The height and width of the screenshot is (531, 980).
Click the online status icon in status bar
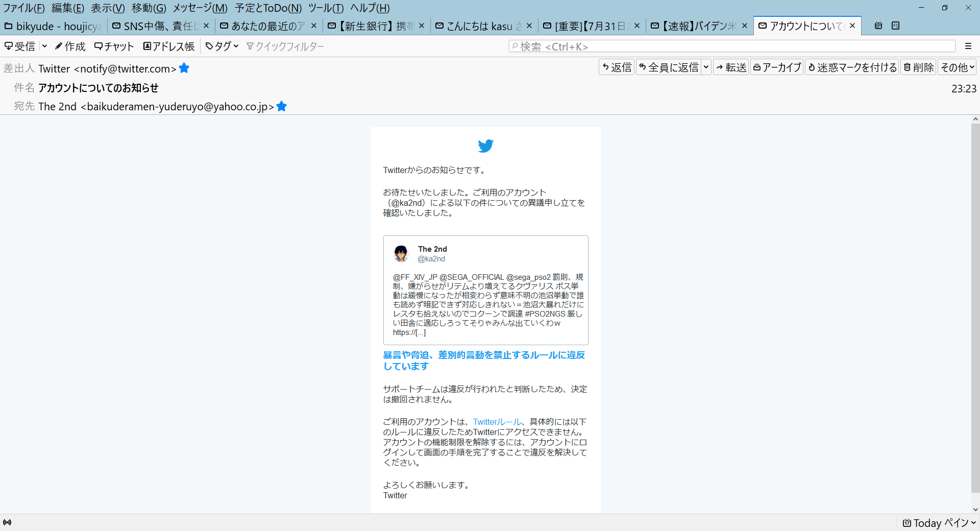click(x=7, y=522)
